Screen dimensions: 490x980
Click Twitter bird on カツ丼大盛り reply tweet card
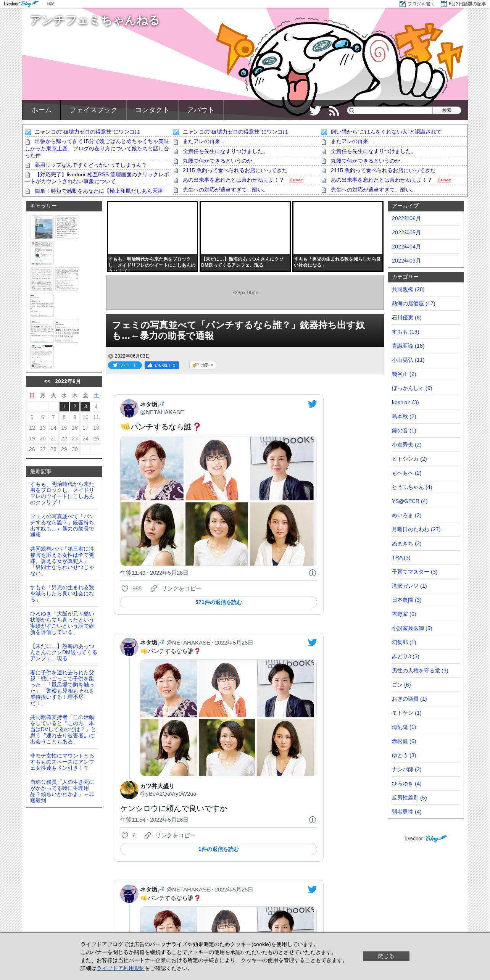pos(312,642)
